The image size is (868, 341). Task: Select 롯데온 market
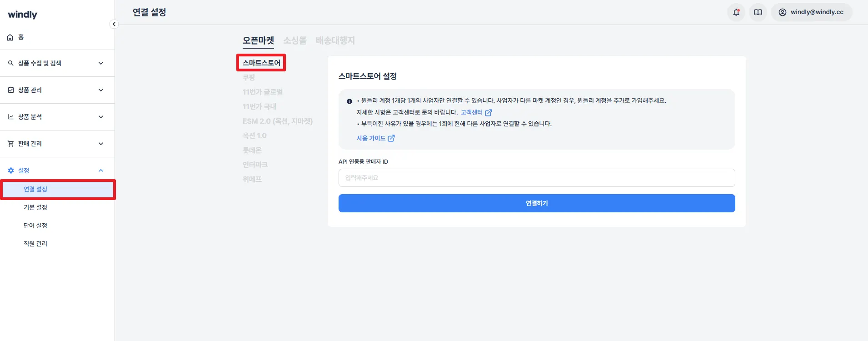coord(252,150)
